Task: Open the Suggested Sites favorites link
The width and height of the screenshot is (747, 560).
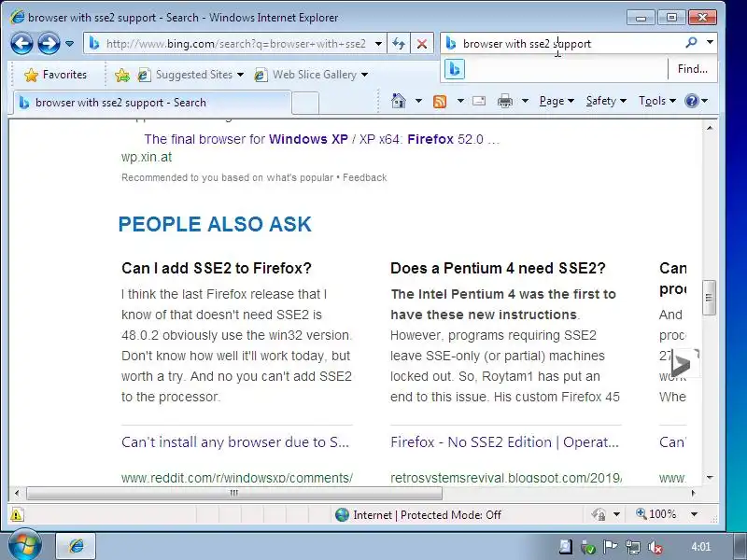Action: (190, 75)
